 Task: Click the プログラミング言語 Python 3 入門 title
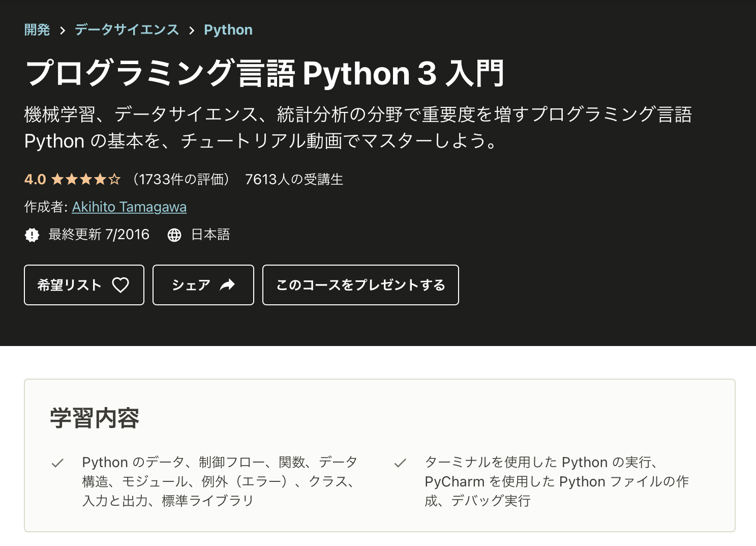coord(264,73)
